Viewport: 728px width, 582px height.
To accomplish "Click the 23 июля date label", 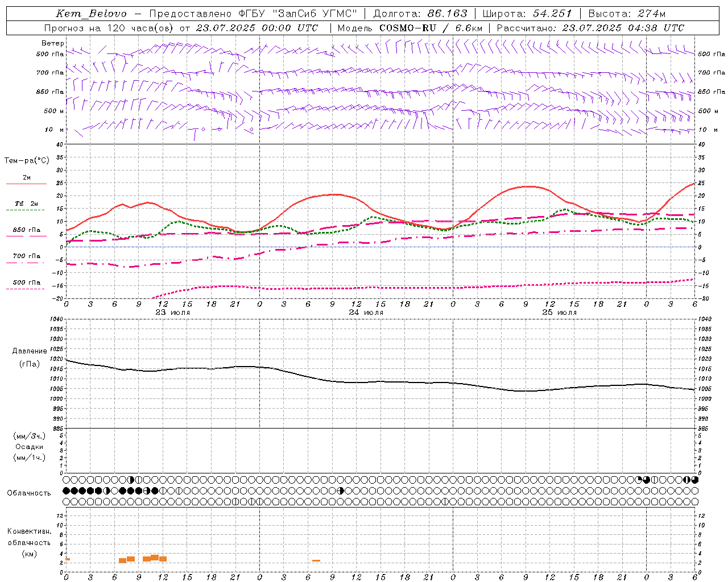I will [173, 313].
